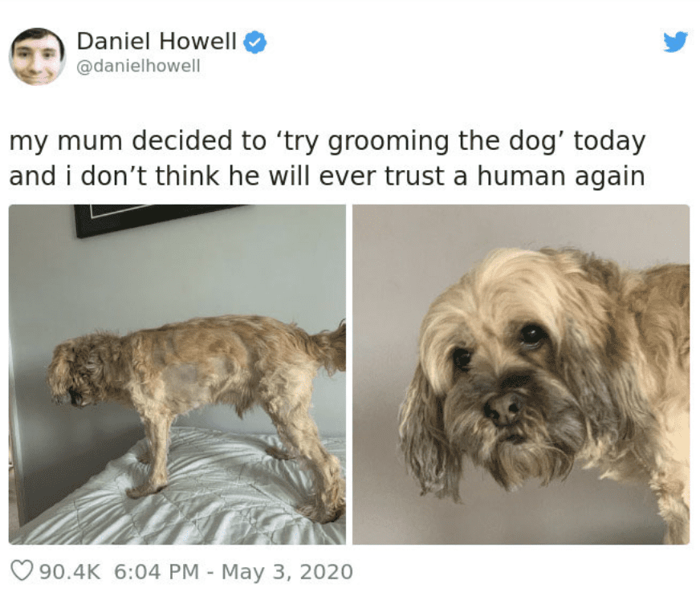Click the Twitter bird logo

tap(675, 42)
